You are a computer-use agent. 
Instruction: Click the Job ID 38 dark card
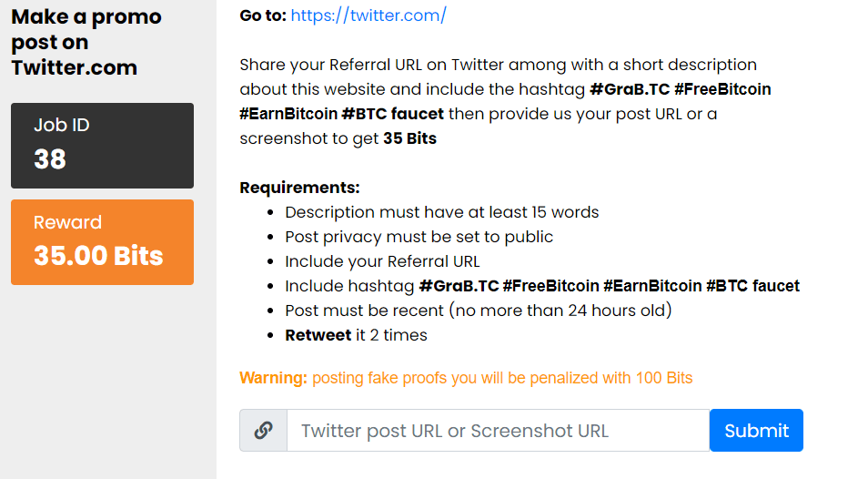point(103,146)
